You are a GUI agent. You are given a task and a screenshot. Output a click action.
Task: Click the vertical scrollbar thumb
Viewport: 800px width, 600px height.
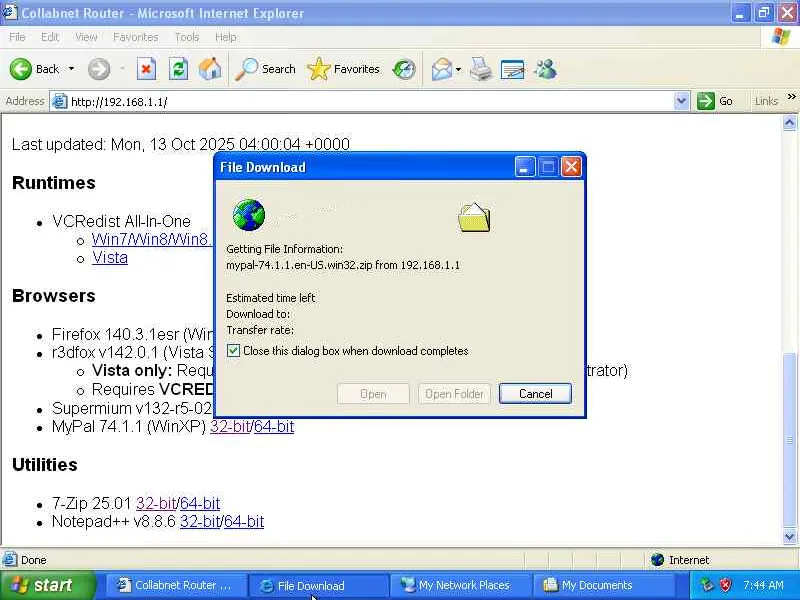789,440
